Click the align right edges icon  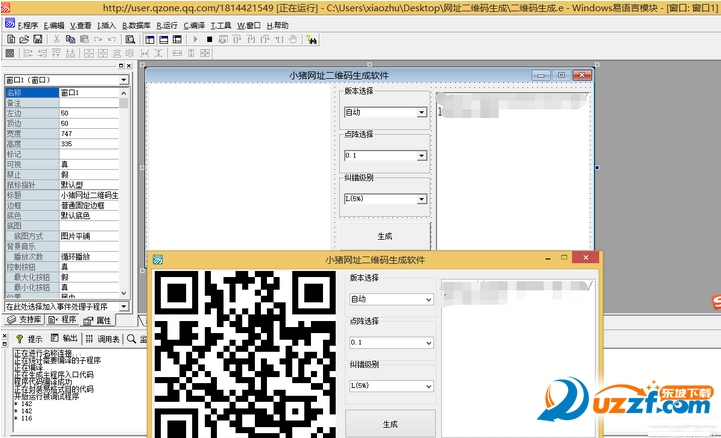[x=42, y=53]
